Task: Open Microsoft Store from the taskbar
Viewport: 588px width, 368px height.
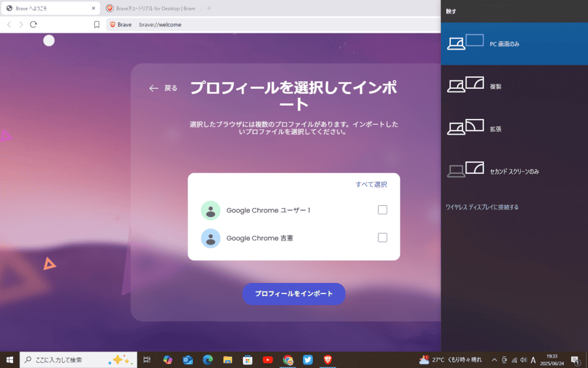Action: 248,360
